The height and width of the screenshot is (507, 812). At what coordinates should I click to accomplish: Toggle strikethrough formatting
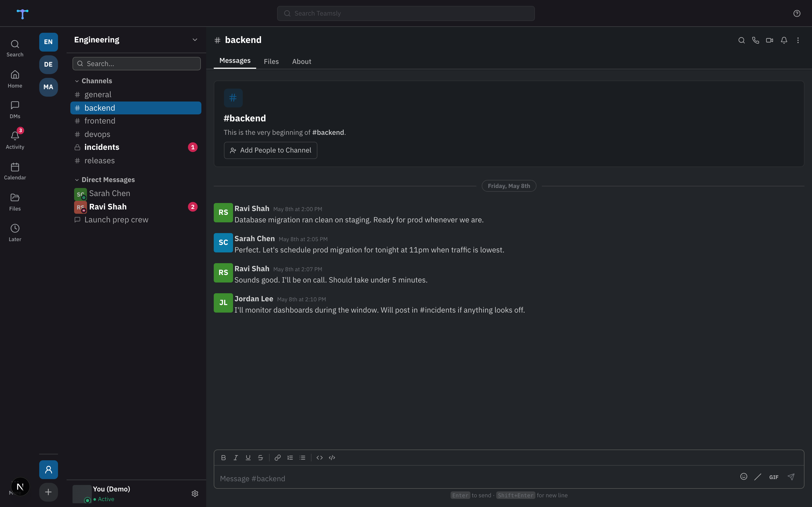tap(260, 458)
